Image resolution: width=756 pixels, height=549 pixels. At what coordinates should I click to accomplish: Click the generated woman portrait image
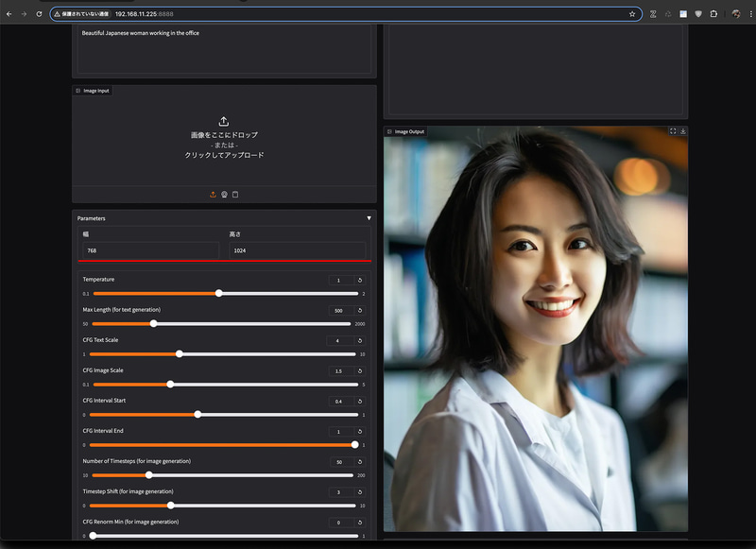click(x=536, y=329)
